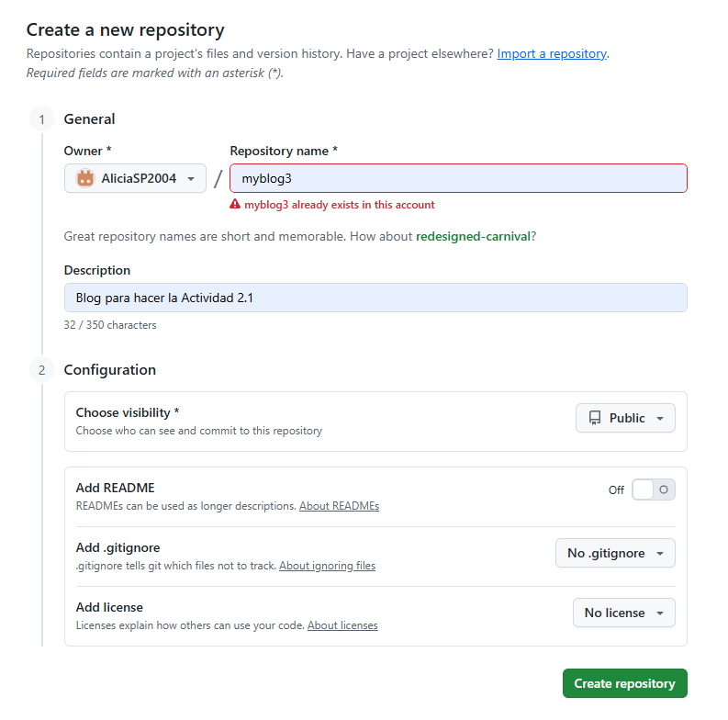
Task: Click the step 2 circle marker
Action: point(41,370)
